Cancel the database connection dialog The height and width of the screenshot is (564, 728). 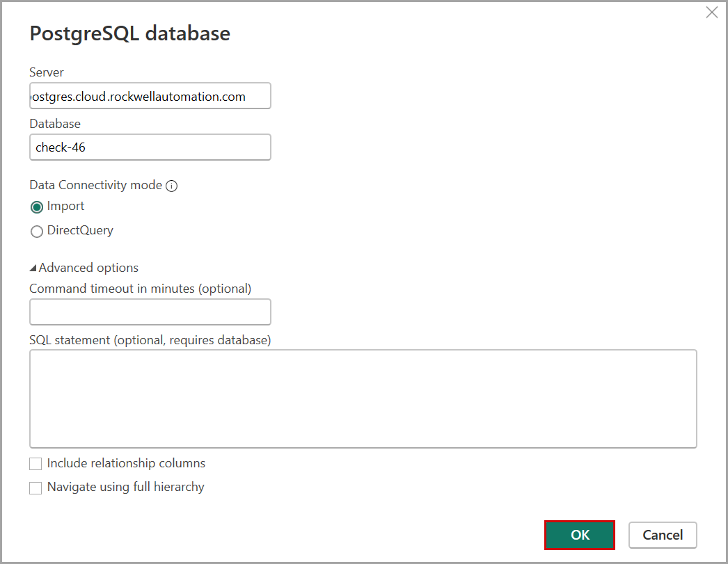(662, 535)
